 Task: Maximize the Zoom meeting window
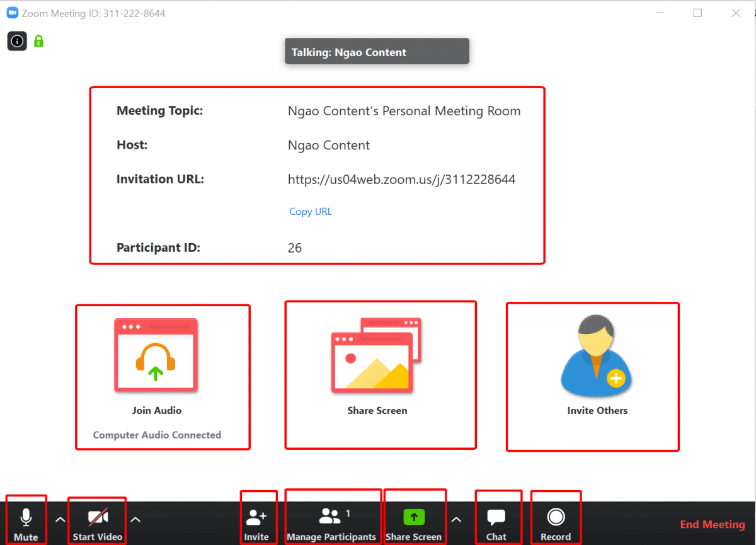pyautogui.click(x=697, y=13)
